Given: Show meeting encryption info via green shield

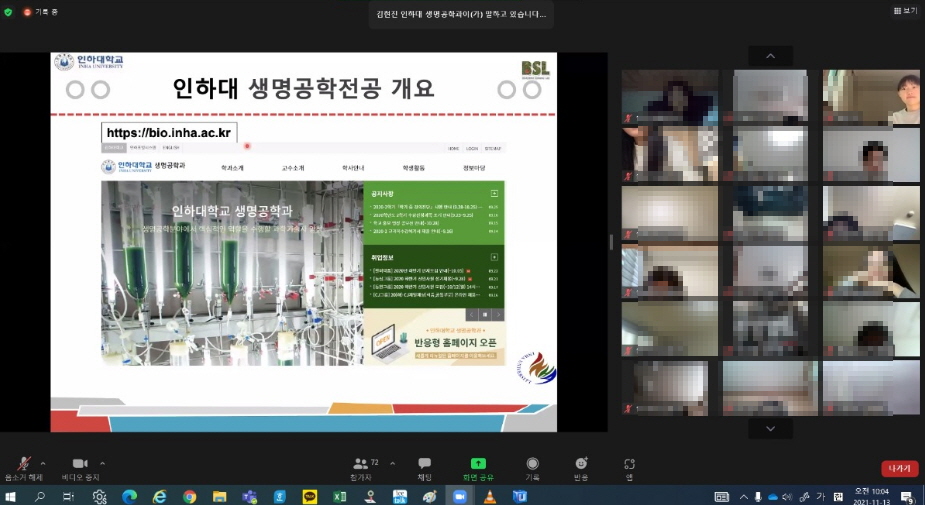Looking at the screenshot, I should (8, 12).
